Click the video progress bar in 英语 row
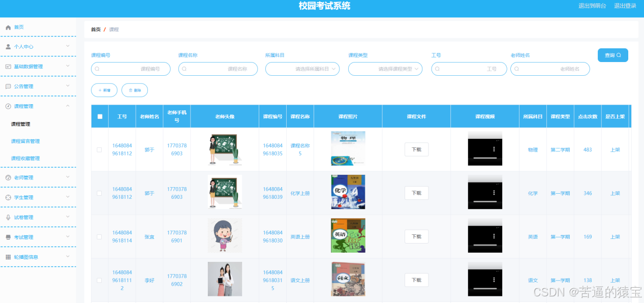The height and width of the screenshot is (303, 644). click(485, 246)
